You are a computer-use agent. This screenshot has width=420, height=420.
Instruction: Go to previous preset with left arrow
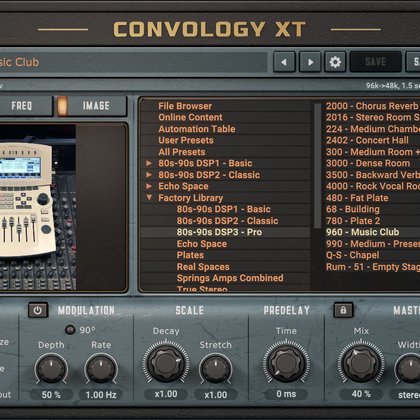click(284, 62)
